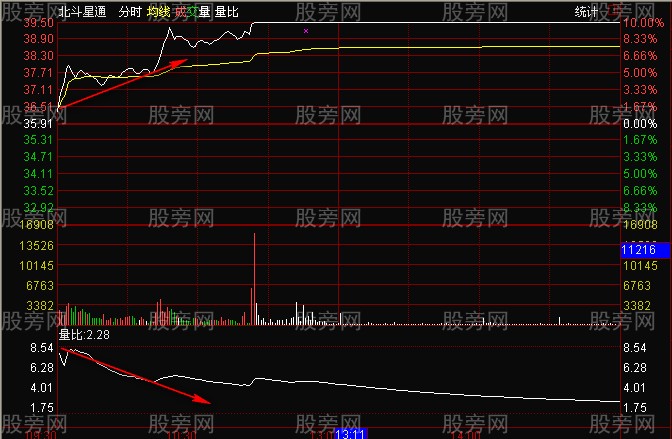Click the 39.50 limit-up price label
This screenshot has width=672, height=439.
click(x=39, y=23)
